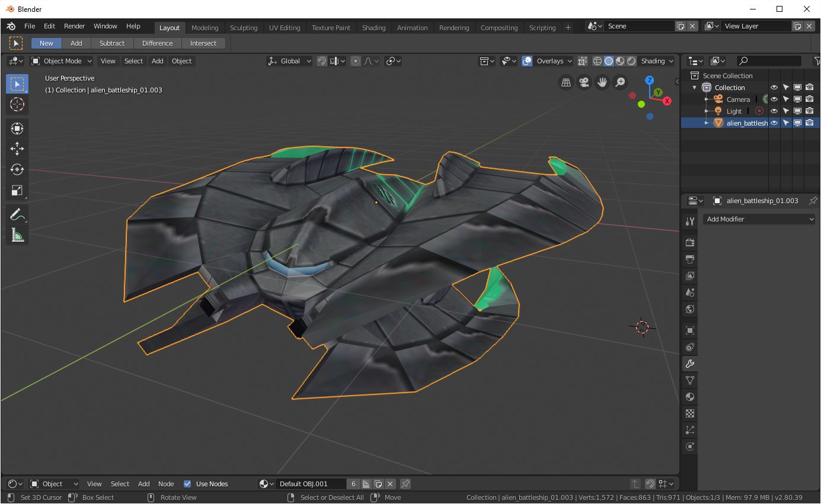Open the Render menu
Viewport: 821px width, 504px height.
[74, 26]
